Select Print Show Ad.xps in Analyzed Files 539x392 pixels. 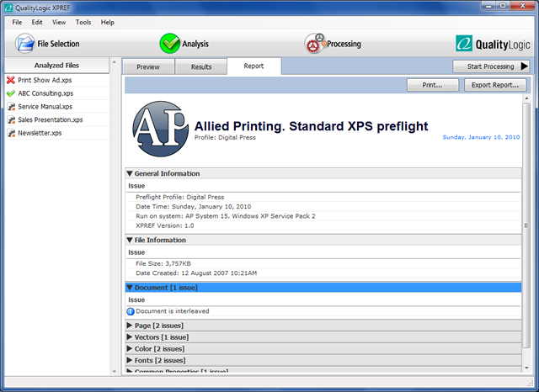coord(45,80)
